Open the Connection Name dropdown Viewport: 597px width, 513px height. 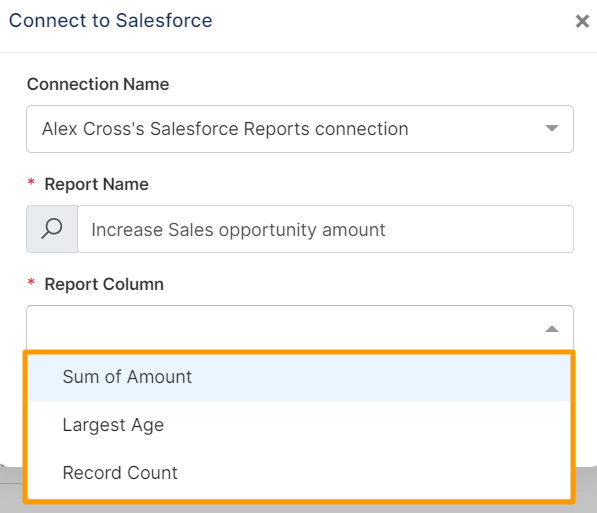[x=300, y=129]
